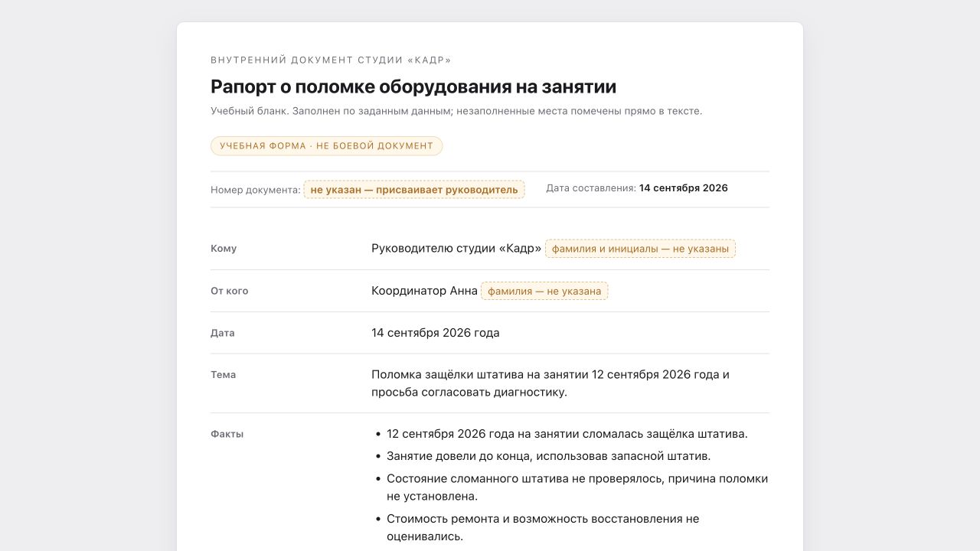Click the text 'Координатор Анна'
The height and width of the screenshot is (551, 980).
(x=424, y=291)
